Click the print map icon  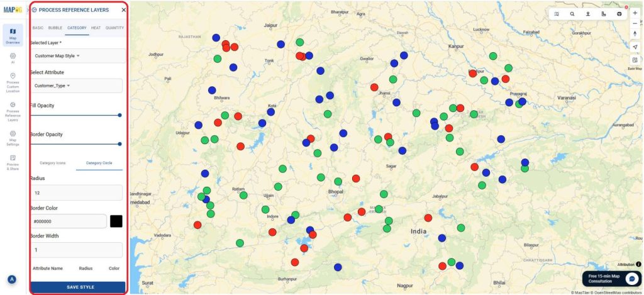click(x=619, y=14)
